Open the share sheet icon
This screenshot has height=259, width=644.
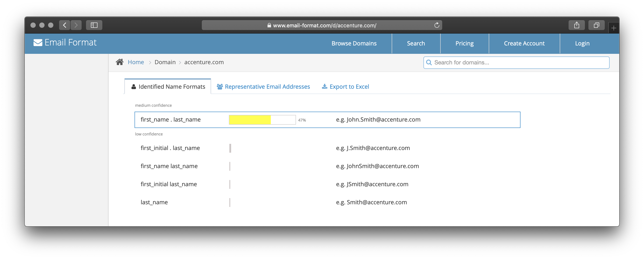[x=577, y=25]
